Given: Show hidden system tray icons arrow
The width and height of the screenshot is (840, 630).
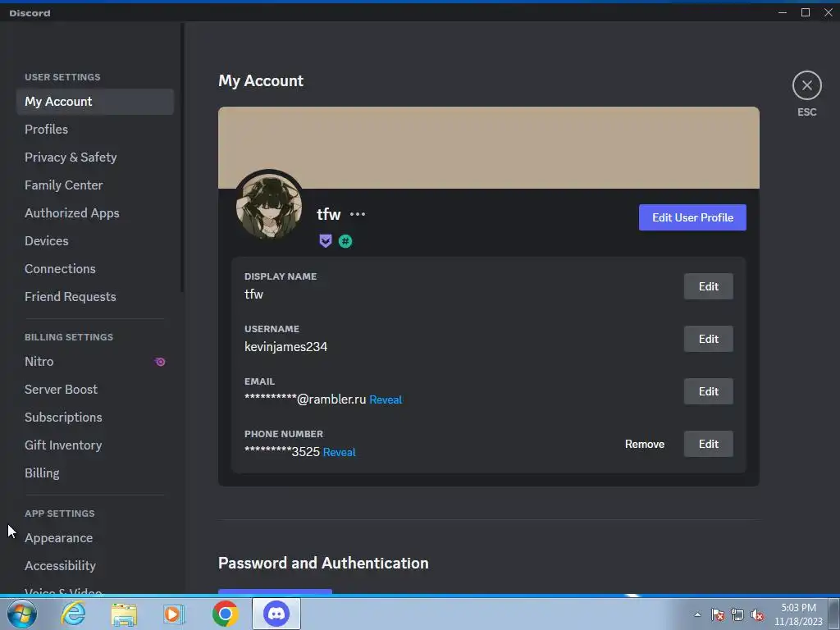Looking at the screenshot, I should click(x=697, y=614).
